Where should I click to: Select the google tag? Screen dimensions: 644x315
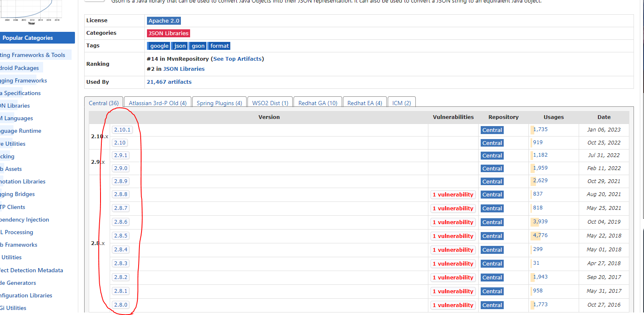point(159,46)
